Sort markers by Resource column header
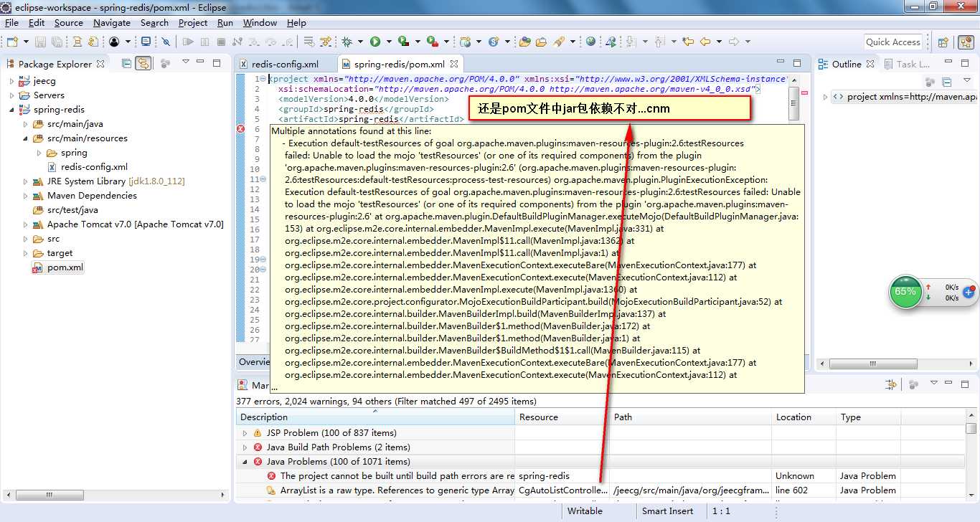Viewport: 980px width, 522px height. pyautogui.click(x=562, y=417)
